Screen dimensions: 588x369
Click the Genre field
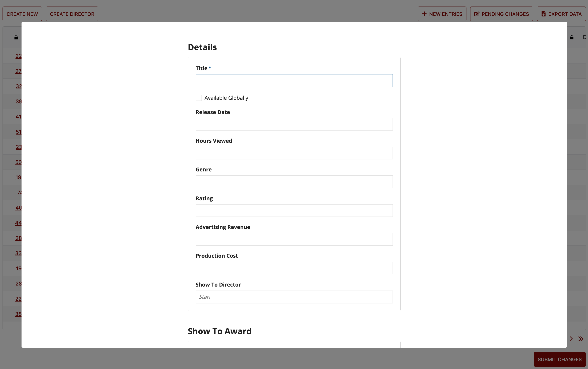(x=294, y=182)
